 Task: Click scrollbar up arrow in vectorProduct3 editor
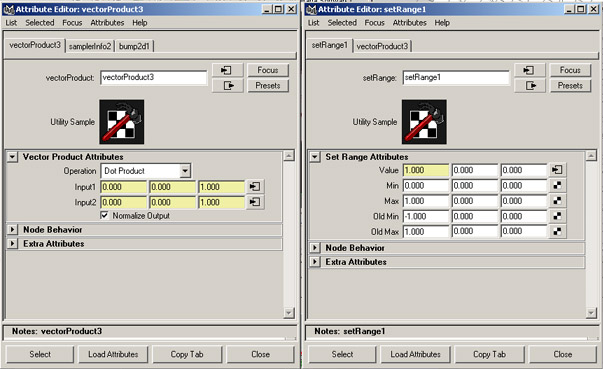pos(289,155)
